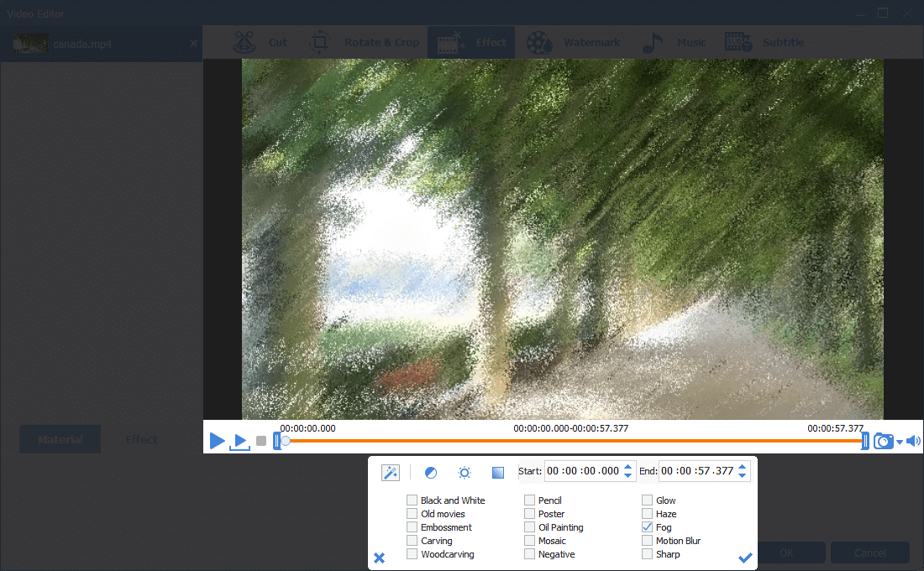The width and height of the screenshot is (924, 571).
Task: Enable Old movies effect
Action: click(x=412, y=514)
